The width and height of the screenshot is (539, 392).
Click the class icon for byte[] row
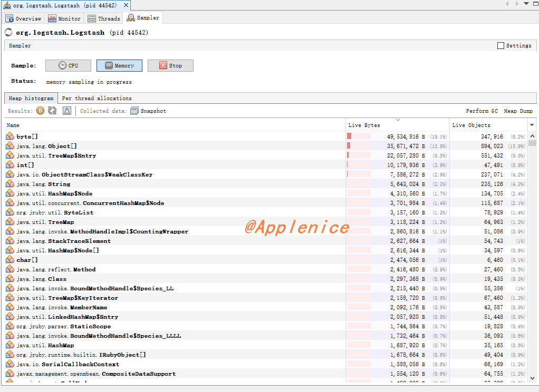10,136
